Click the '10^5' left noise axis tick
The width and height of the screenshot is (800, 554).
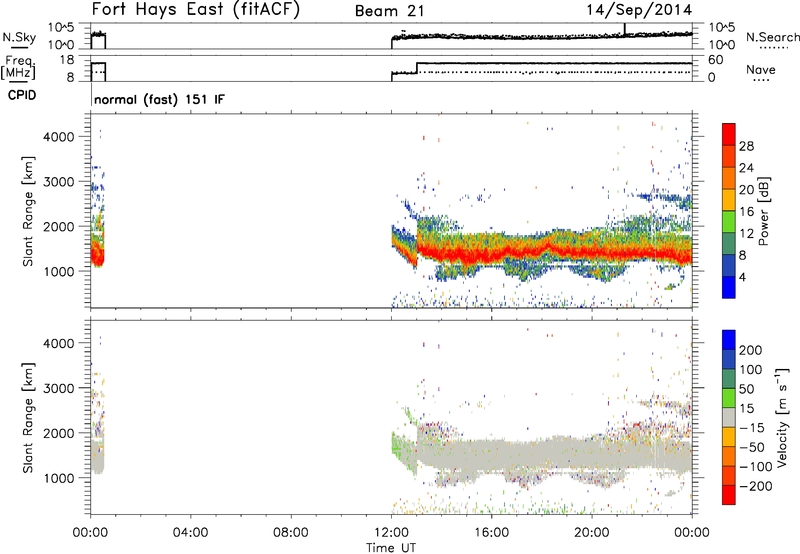pos(61,28)
